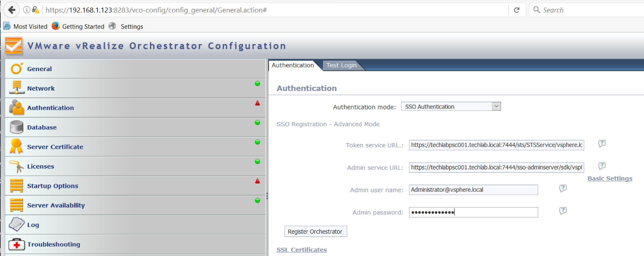Switch to the Authentication tab
This screenshot has width=644, height=256.
[x=293, y=65]
